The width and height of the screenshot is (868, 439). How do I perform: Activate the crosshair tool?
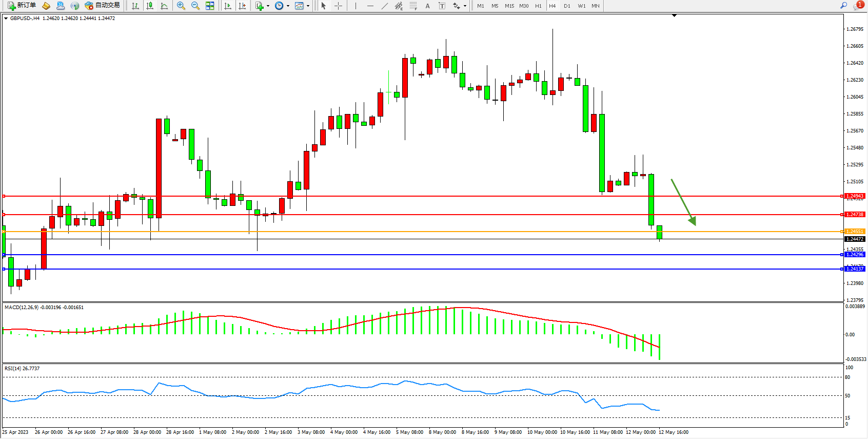coord(338,6)
